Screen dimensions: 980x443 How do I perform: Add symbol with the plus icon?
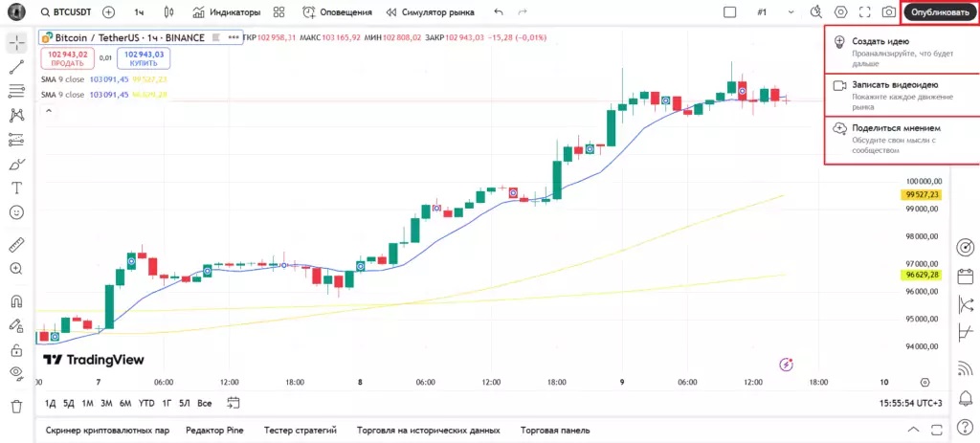coord(109,11)
